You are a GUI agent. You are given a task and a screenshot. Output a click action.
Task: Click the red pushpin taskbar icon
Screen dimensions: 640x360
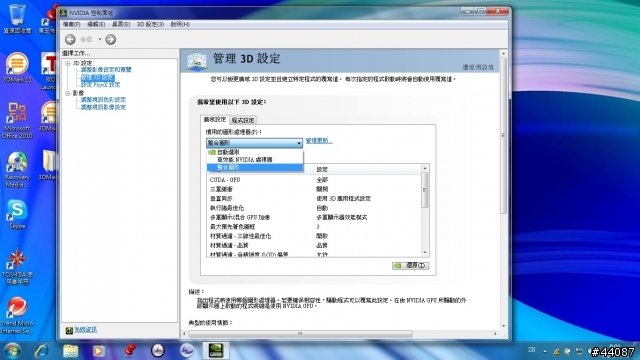point(129,351)
